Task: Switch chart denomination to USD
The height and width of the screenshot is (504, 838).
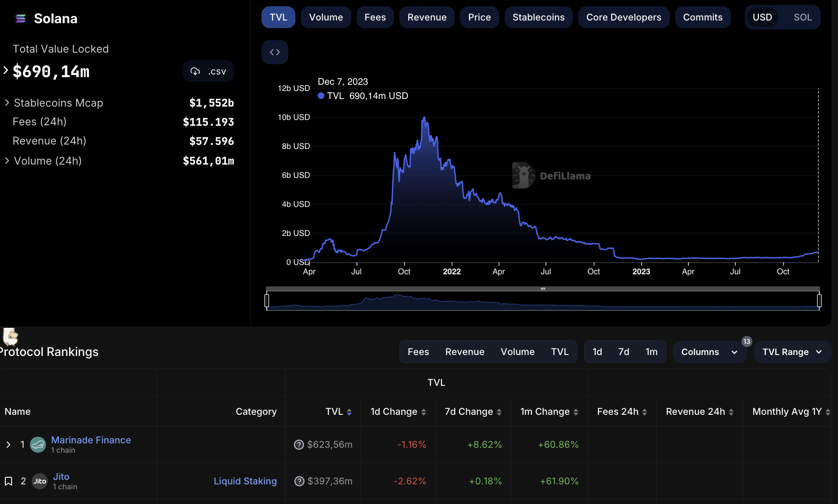Action: [763, 17]
